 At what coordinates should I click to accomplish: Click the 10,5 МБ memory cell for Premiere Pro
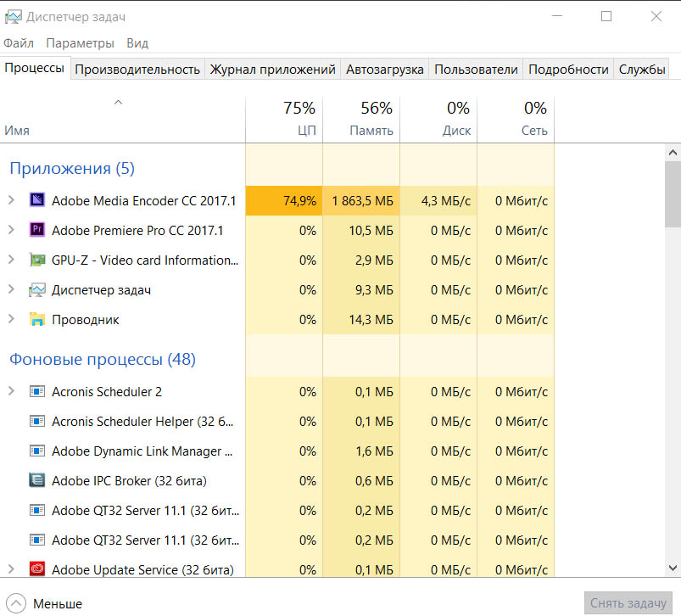point(361,230)
